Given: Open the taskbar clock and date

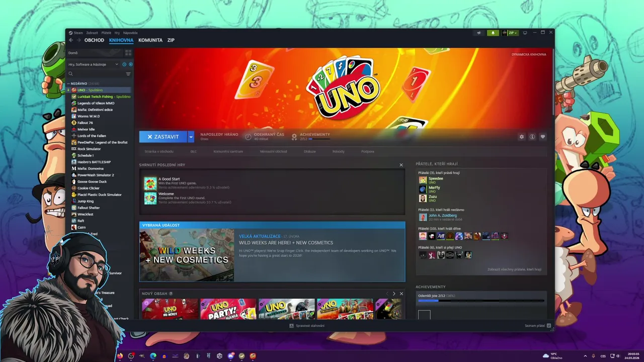Looking at the screenshot, I should (x=631, y=356).
